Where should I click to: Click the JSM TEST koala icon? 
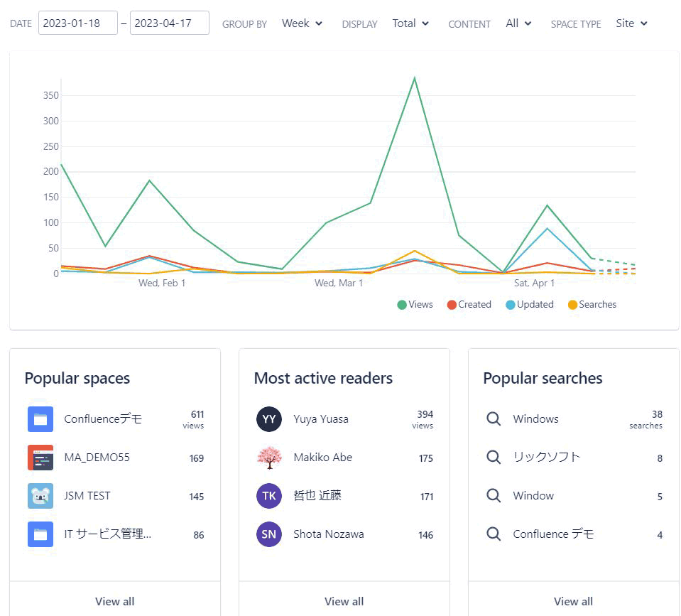pos(40,496)
